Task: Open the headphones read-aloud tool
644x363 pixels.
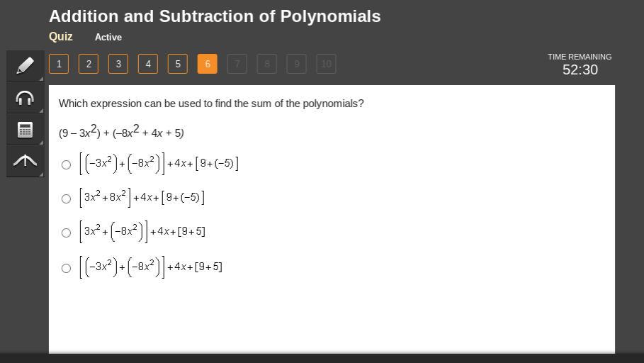Action: 25,98
